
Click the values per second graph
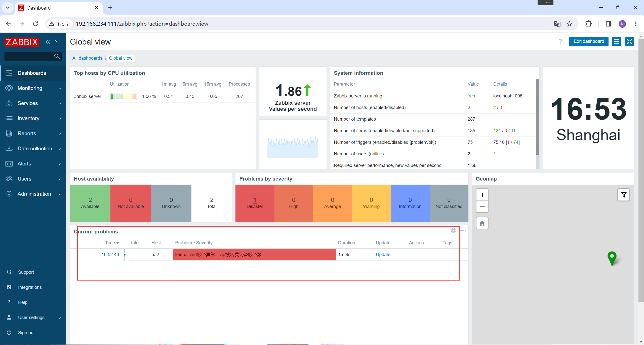tap(293, 147)
